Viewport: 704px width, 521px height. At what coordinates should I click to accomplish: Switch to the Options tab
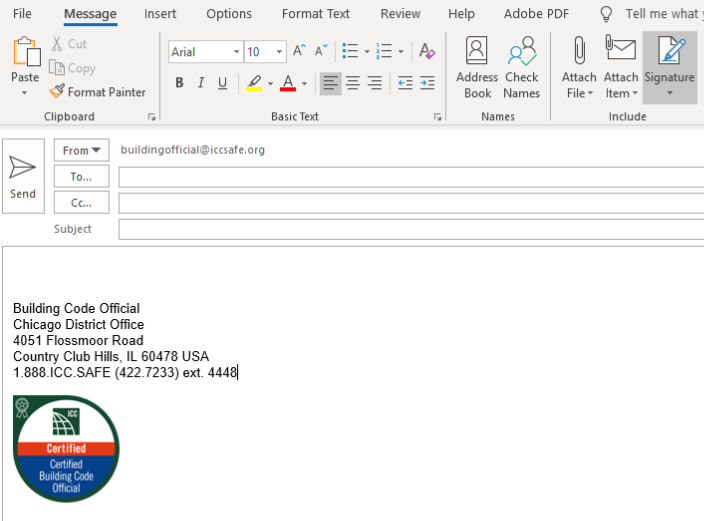point(229,14)
